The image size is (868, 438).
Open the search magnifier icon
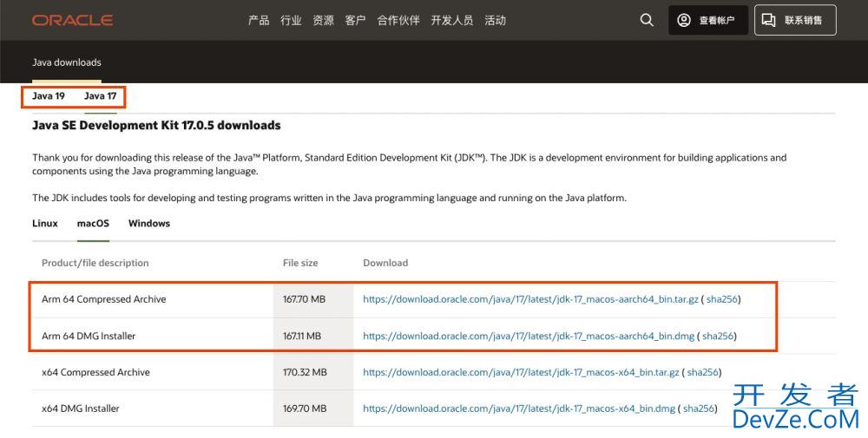click(x=647, y=21)
